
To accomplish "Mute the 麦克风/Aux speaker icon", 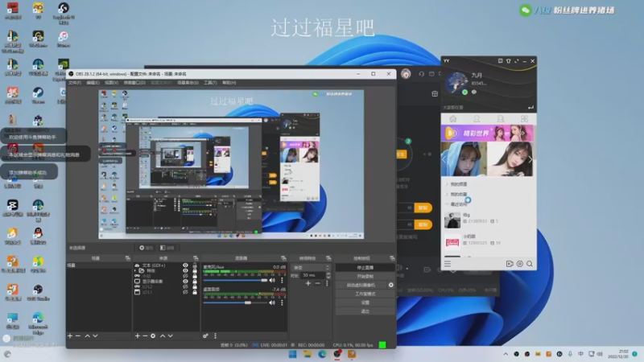I will point(272,280).
